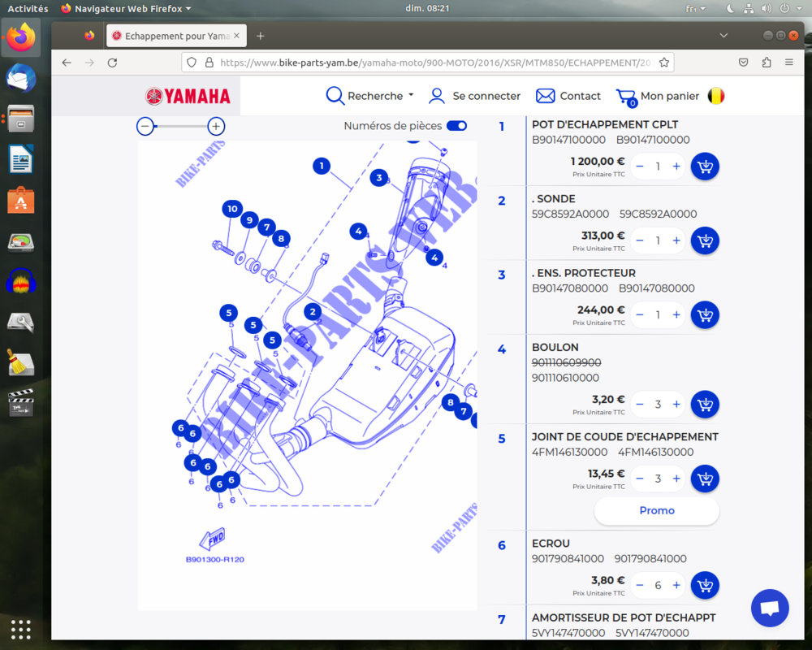Open the clock dim. 08:21 calendar
The width and height of the screenshot is (812, 650).
[427, 8]
